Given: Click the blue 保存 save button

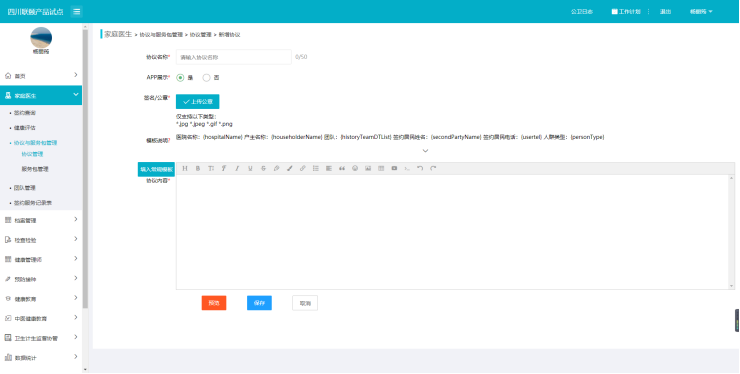Looking at the screenshot, I should 259,303.
